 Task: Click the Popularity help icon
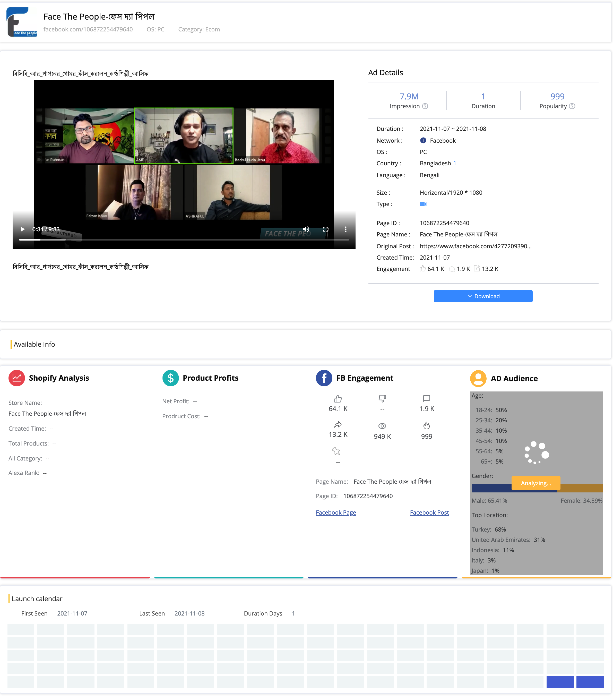coord(572,106)
